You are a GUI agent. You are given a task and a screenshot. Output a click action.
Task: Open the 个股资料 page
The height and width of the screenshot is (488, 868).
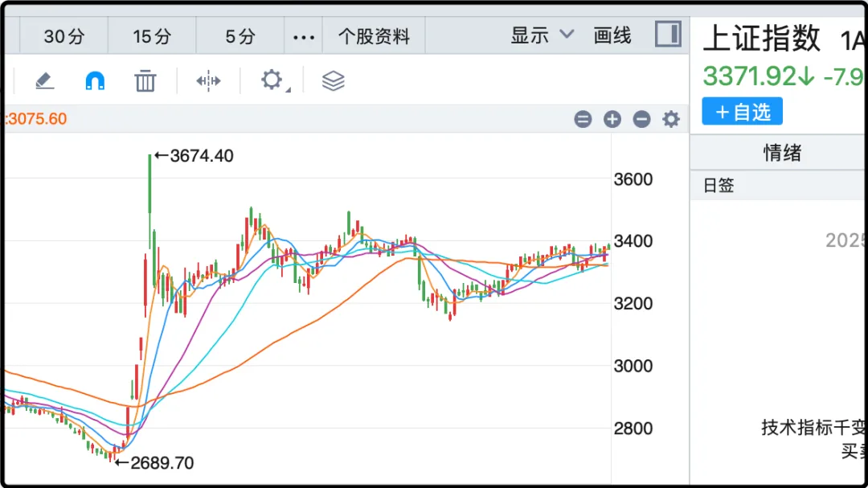pyautogui.click(x=374, y=36)
